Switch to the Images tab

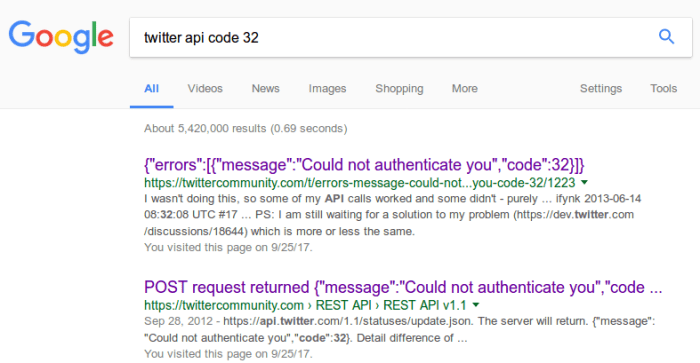pyautogui.click(x=327, y=88)
